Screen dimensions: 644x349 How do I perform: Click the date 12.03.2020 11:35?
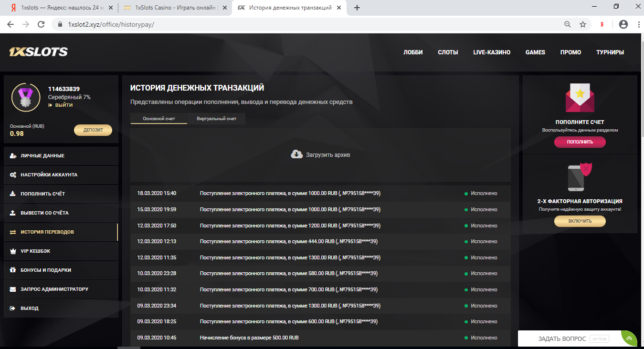click(x=157, y=257)
